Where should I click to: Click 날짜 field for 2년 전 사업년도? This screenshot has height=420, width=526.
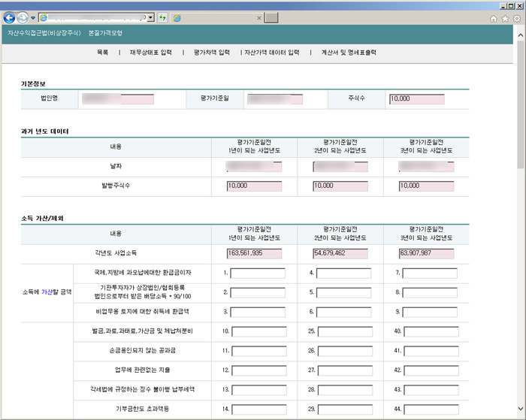click(340, 166)
